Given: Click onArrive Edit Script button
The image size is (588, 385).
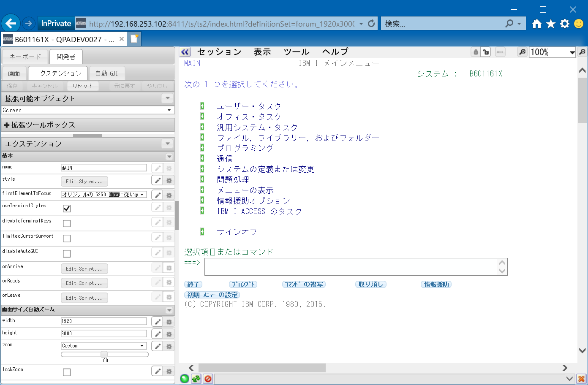Looking at the screenshot, I should (x=84, y=269).
